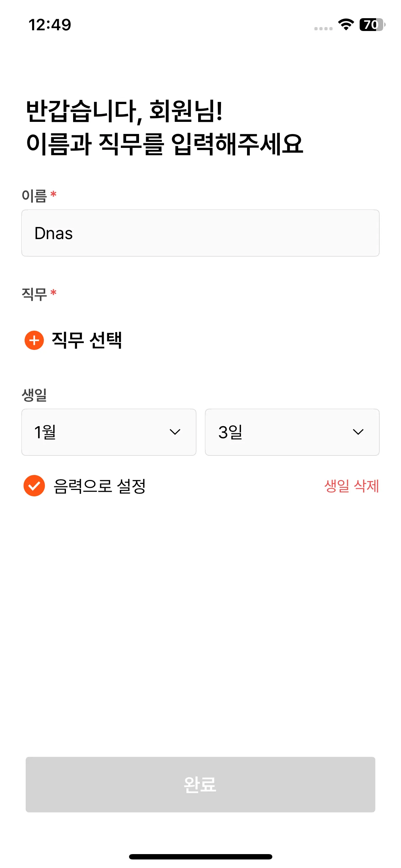Screen dimensions: 401x868
Task: Tap the 반갑습니다, 회원님! heading
Action: pyautogui.click(x=125, y=111)
